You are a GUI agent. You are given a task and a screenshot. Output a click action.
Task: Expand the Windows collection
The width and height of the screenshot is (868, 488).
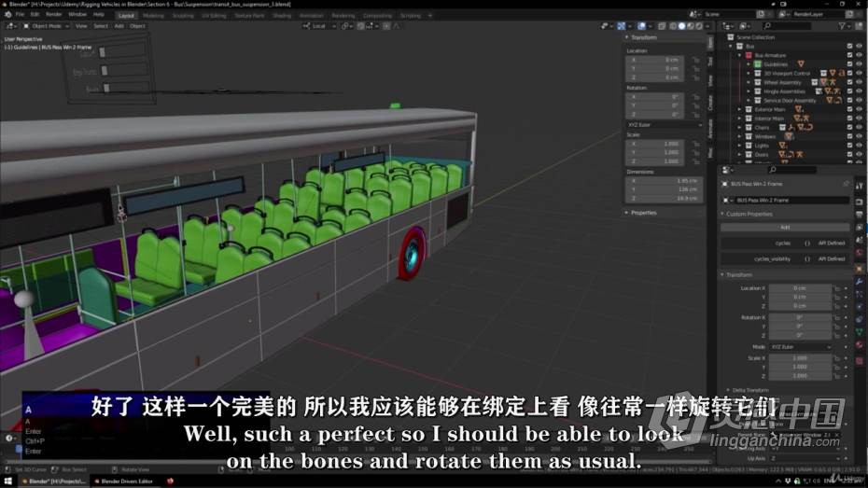[739, 136]
